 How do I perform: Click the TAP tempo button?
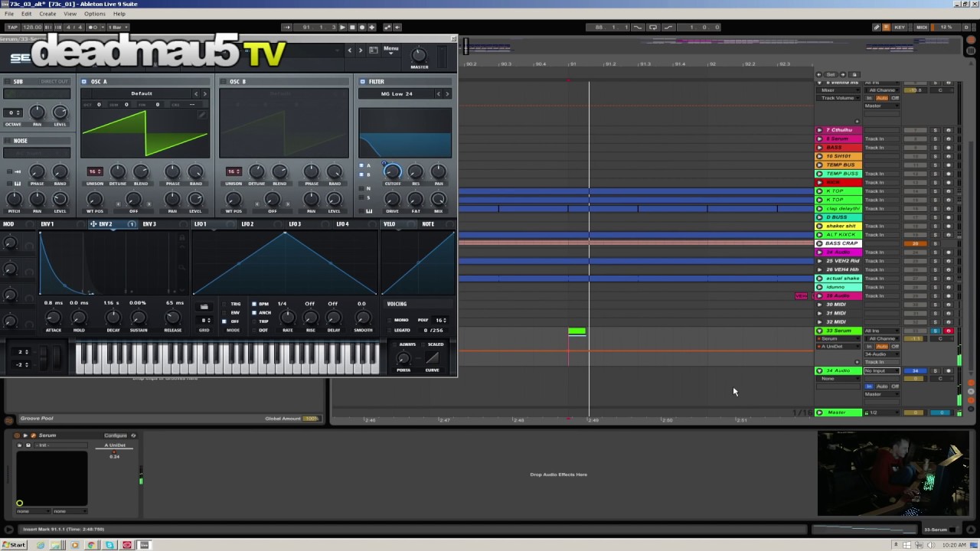click(12, 28)
